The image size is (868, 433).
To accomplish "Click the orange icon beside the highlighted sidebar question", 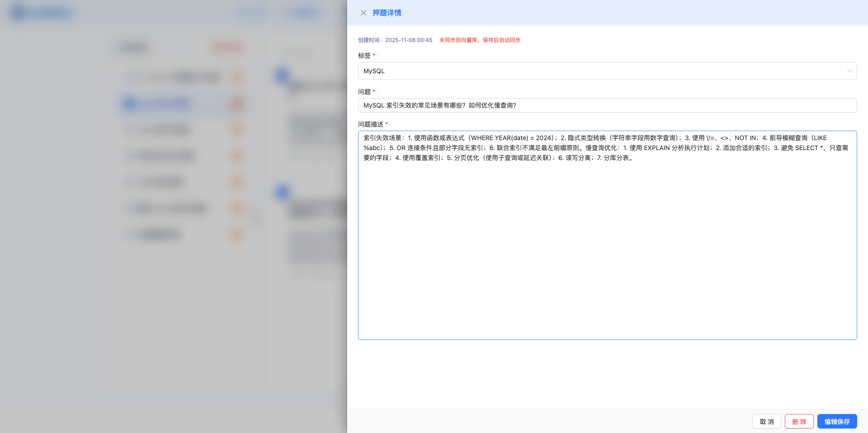I will (237, 104).
